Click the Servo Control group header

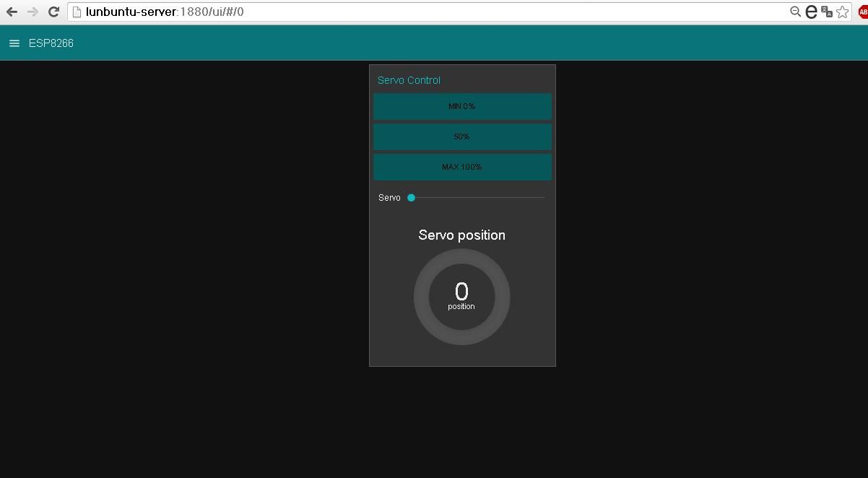[409, 80]
